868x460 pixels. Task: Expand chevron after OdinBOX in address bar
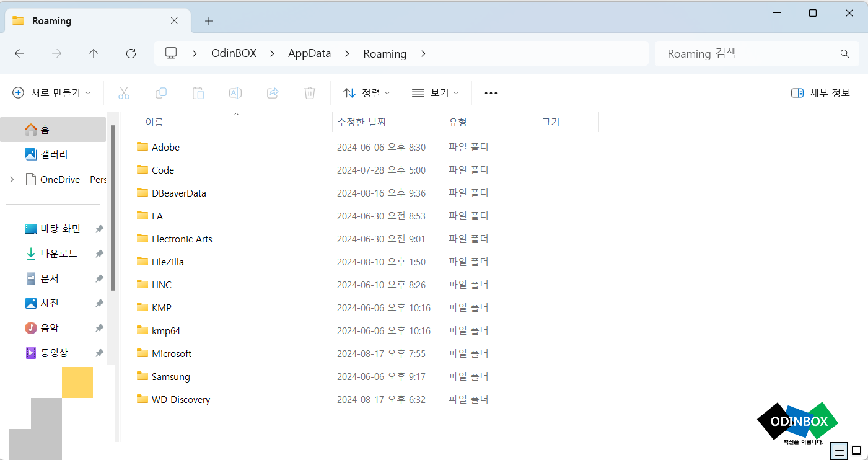click(272, 54)
